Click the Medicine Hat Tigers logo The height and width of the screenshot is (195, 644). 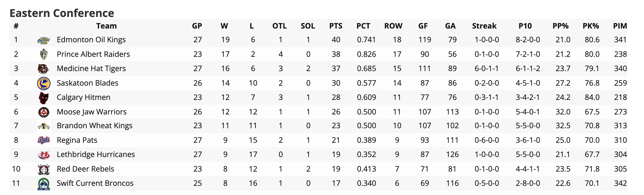[44, 69]
